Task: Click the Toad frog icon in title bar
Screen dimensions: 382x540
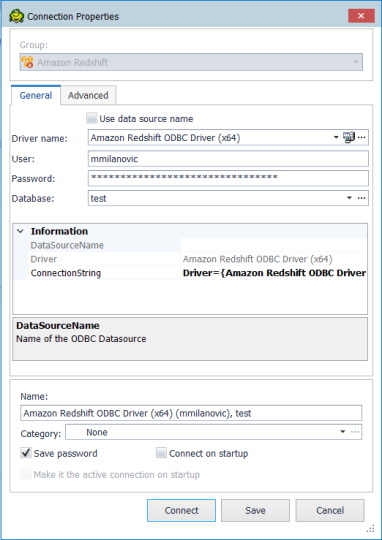Action: point(16,16)
